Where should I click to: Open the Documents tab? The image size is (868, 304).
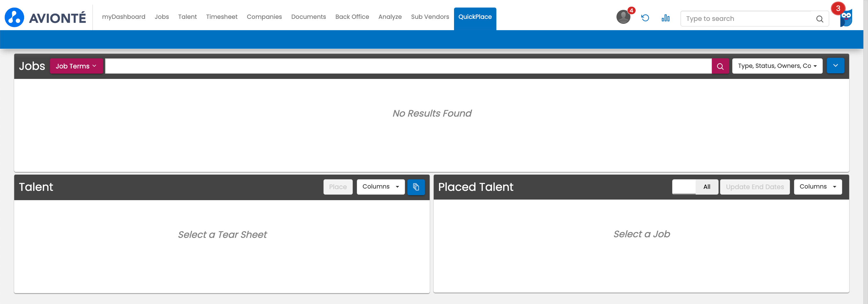tap(308, 17)
